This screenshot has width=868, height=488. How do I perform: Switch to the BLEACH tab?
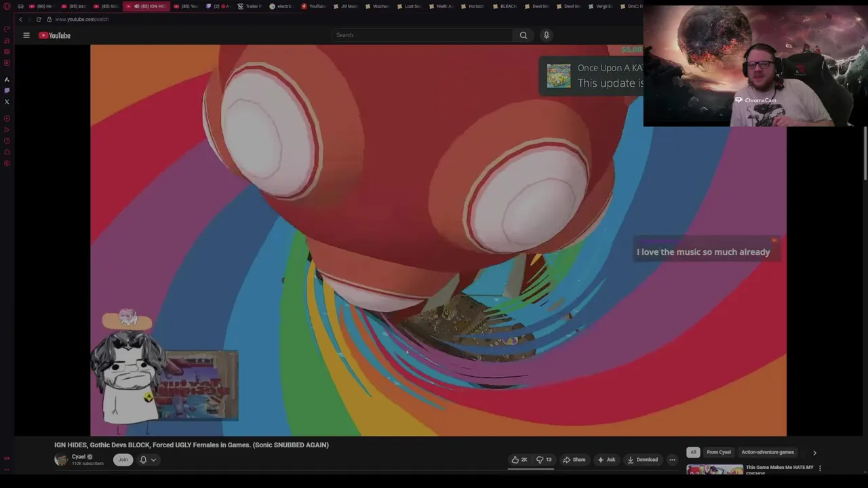505,6
